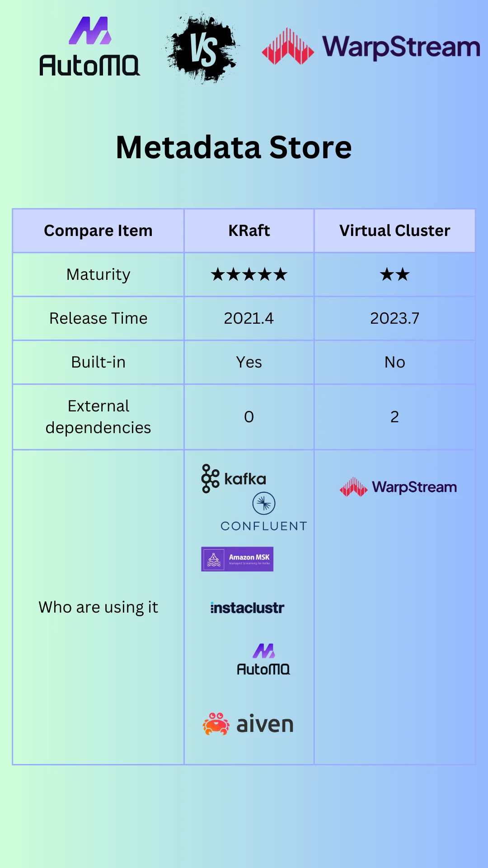Click the five-star Maturity rating
This screenshot has height=868, width=488.
click(x=249, y=274)
